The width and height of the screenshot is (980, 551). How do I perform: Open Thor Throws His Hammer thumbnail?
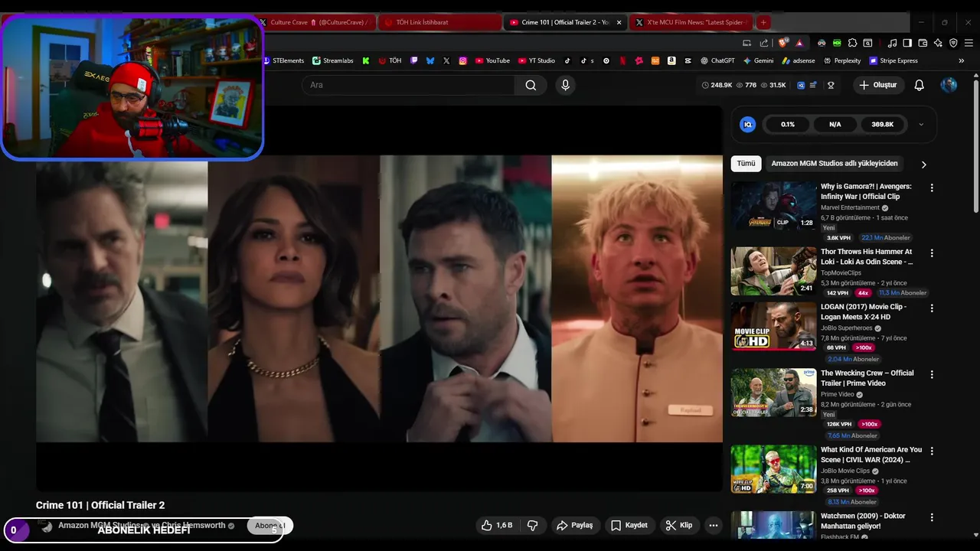point(773,271)
